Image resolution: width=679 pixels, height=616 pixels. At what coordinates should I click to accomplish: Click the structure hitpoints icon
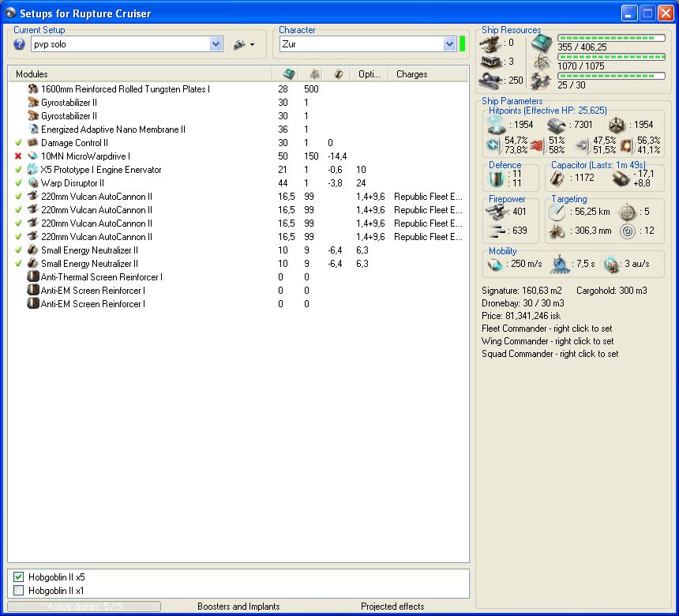(x=617, y=126)
